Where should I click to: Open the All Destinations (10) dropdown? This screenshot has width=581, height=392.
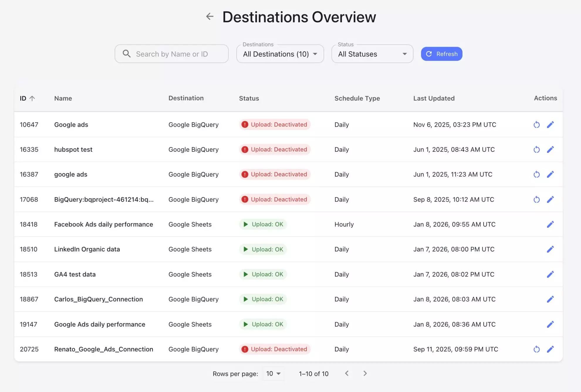coord(280,54)
